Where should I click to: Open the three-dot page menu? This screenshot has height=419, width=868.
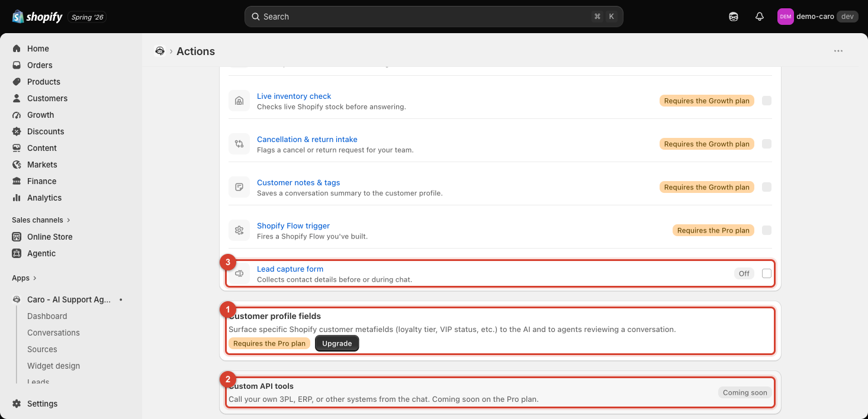coord(838,51)
